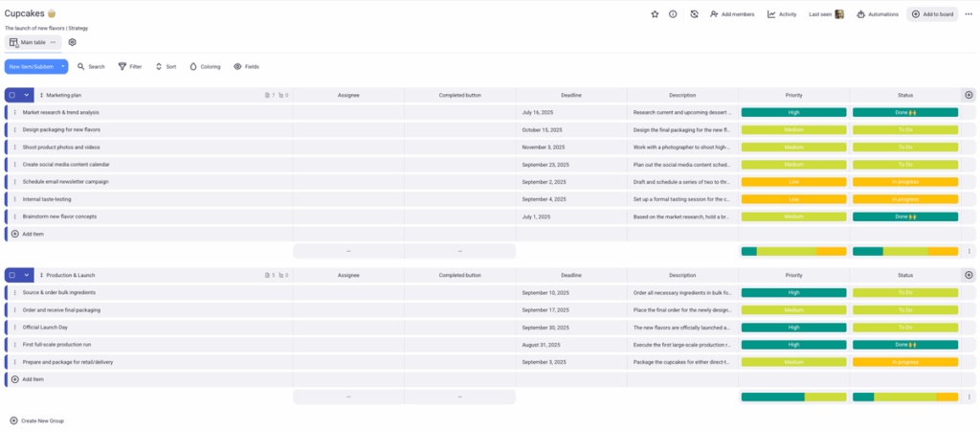Toggle the Fields visibility panel

tap(246, 66)
